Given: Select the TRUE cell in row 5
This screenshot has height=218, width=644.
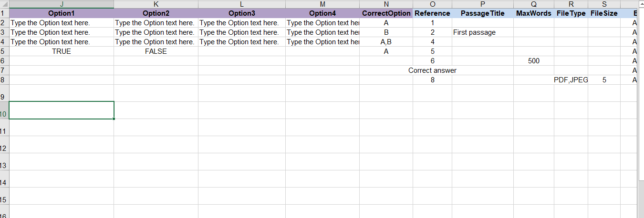Looking at the screenshot, I should coord(61,51).
